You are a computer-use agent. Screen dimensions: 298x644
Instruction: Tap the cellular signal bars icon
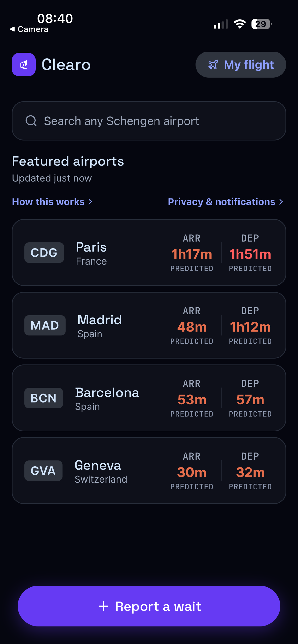tap(221, 24)
